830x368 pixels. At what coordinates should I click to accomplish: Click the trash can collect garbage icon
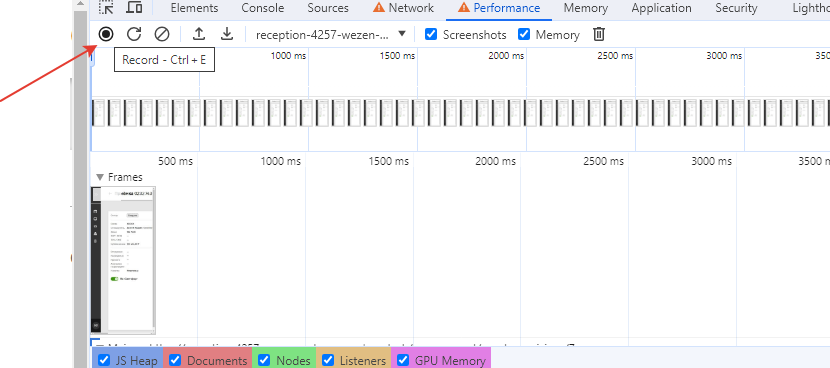[599, 34]
